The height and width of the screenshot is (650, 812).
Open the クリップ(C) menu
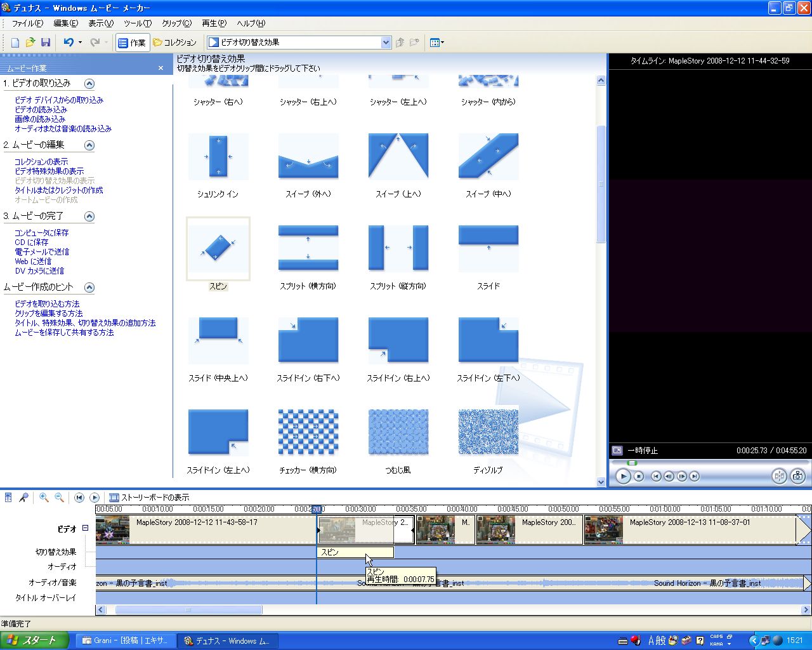(x=176, y=23)
